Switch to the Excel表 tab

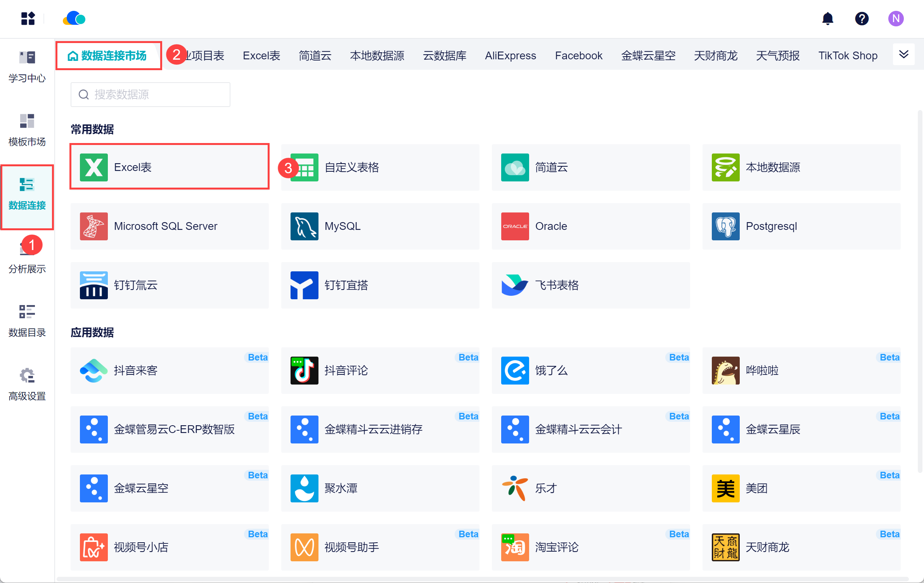261,55
